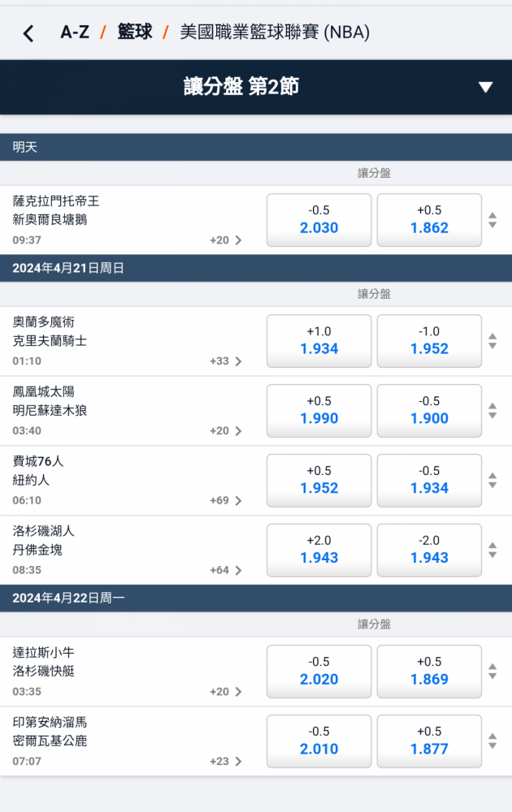Image resolution: width=512 pixels, height=812 pixels.
Task: Adjust the handicap arrows for 費城76人 match
Action: coord(492,481)
